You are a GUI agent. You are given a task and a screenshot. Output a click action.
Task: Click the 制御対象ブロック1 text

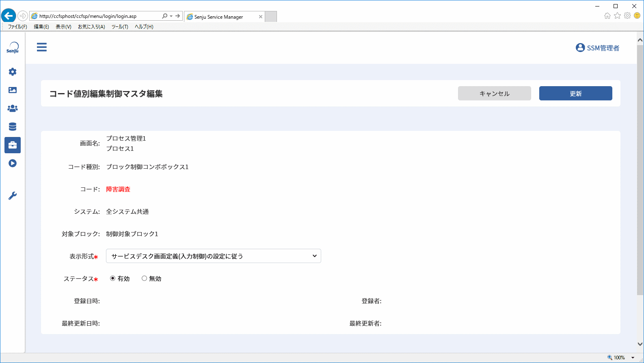click(x=132, y=234)
